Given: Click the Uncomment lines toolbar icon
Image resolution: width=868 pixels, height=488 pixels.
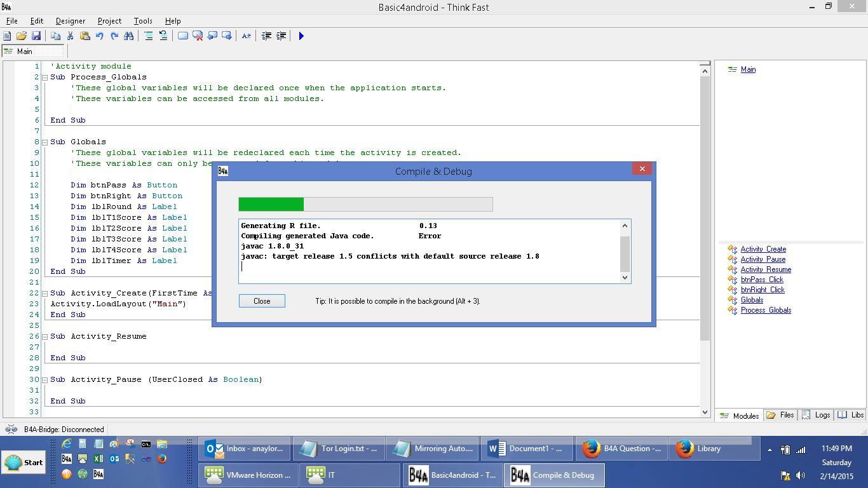Looking at the screenshot, I should [163, 36].
